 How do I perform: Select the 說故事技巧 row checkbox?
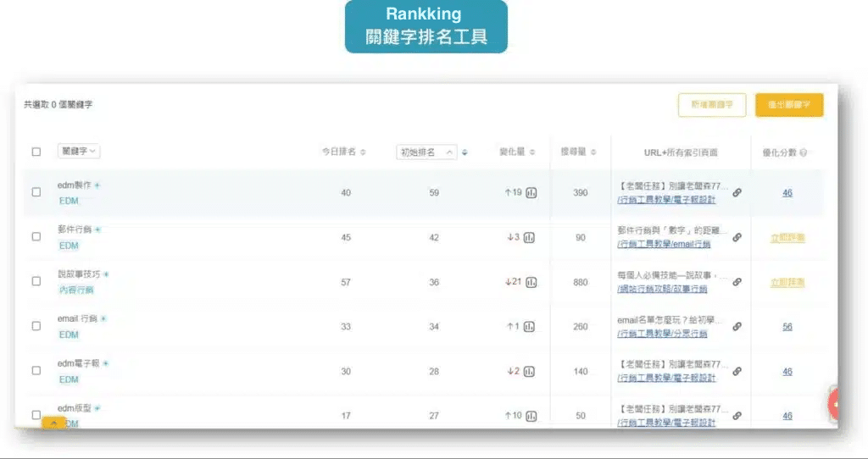point(36,282)
